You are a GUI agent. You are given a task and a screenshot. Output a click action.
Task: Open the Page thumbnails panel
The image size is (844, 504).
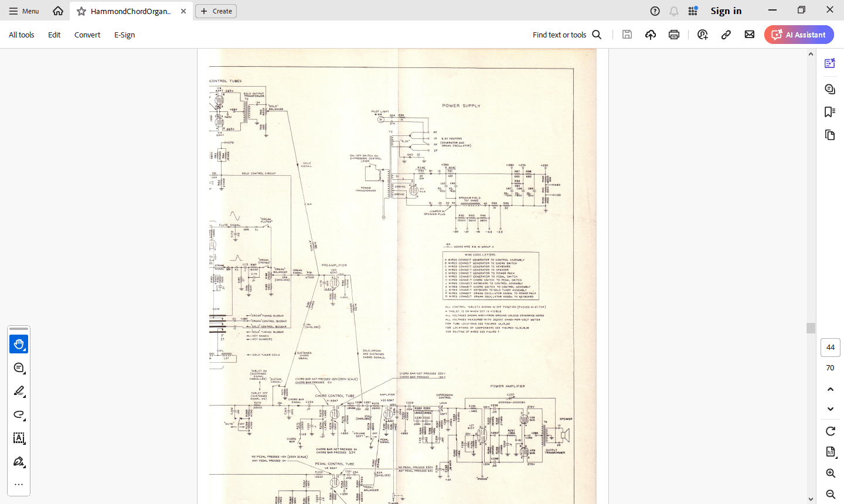tap(830, 135)
